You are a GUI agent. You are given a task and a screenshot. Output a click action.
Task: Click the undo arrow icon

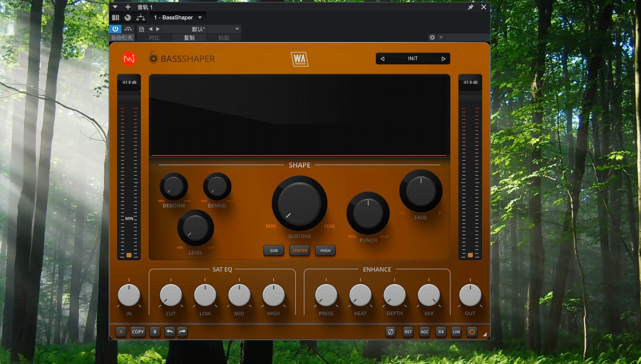click(170, 332)
